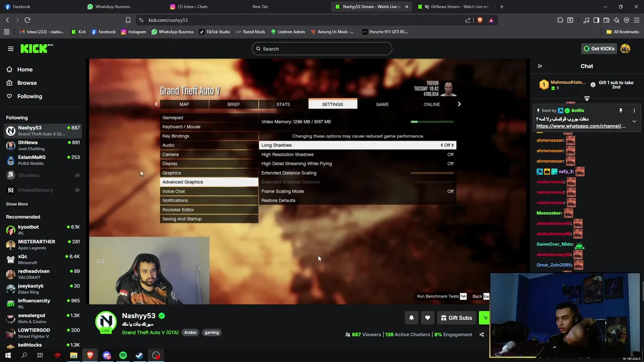Toggle Frame Scaling Mode setting

[x=358, y=191]
